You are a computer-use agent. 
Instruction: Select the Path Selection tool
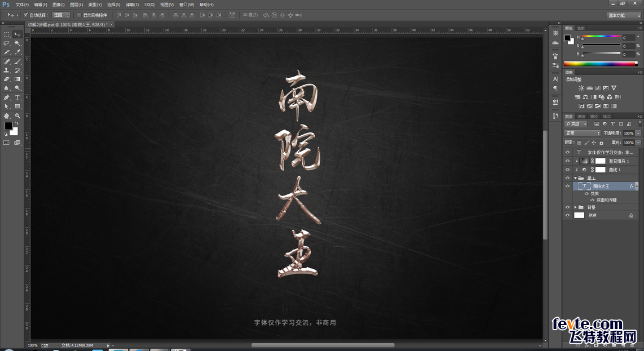(6, 106)
